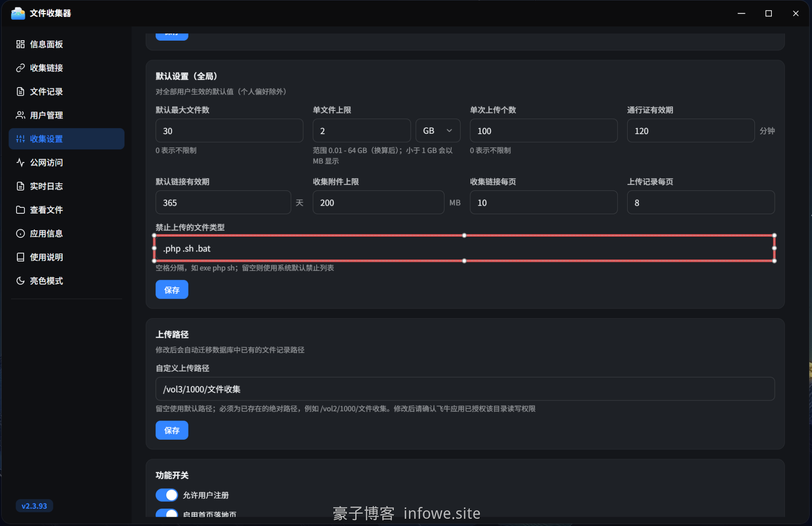
Task: Click the 禁止上传的文件类型 input box
Action: point(465,248)
